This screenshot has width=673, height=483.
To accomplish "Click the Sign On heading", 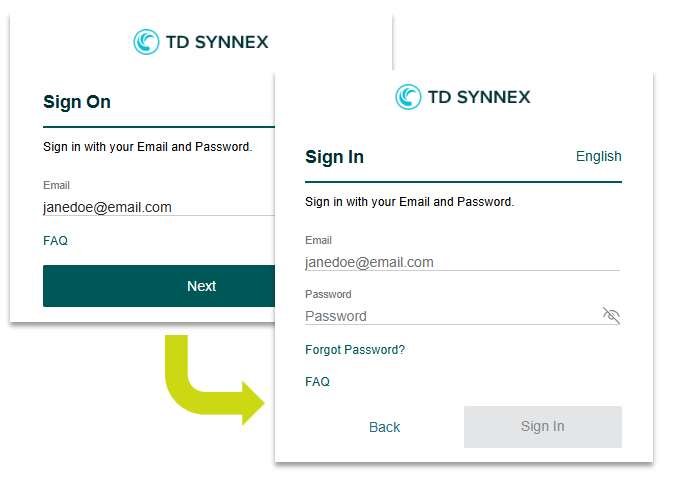I will tap(77, 102).
